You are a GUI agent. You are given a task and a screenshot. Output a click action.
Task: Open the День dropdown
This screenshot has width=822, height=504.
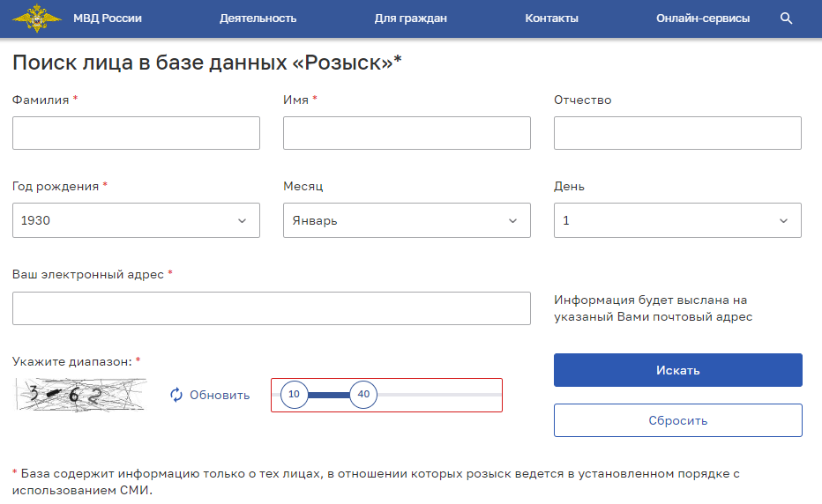677,220
